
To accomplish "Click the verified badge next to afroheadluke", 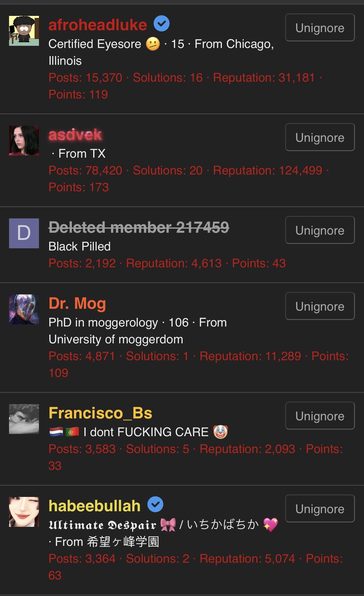I will pos(161,23).
